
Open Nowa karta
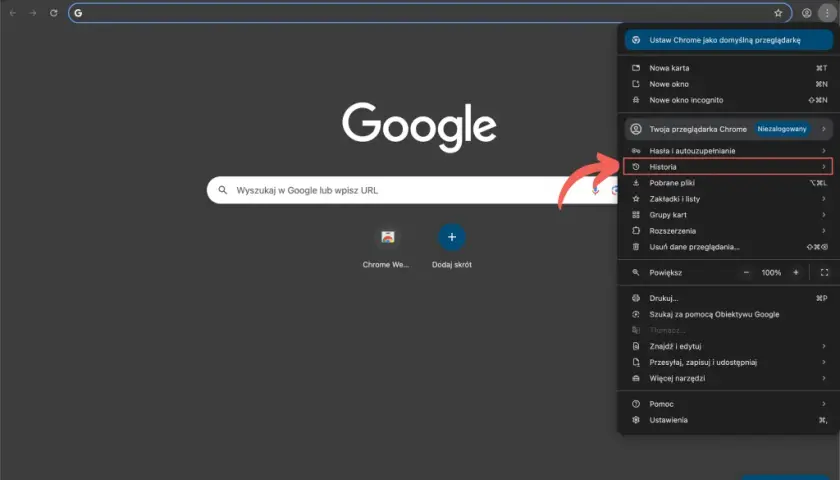point(729,68)
